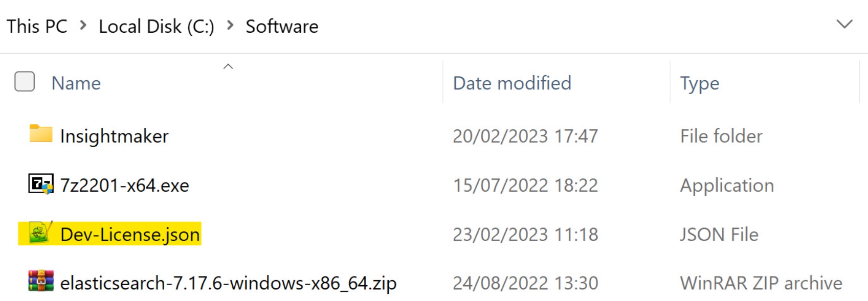Click the 23/02/2023 11:18 date of Dev-License.json
This screenshot has width=868, height=301.
[525, 235]
